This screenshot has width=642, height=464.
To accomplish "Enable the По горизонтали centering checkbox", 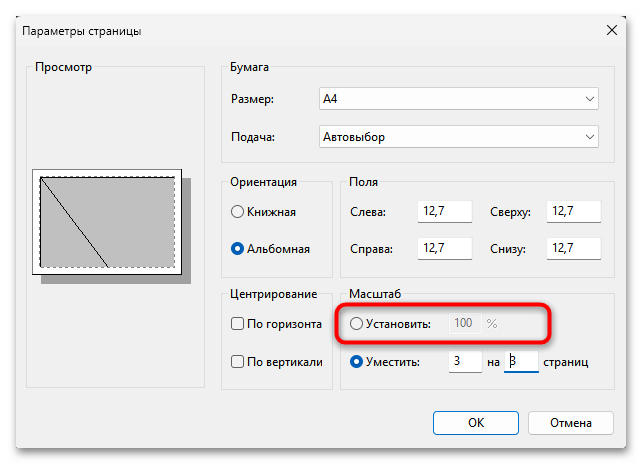I will pos(238,324).
